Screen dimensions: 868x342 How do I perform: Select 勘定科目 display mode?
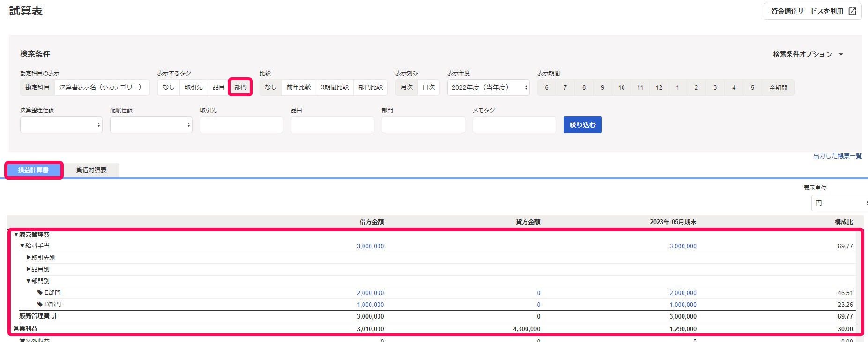click(x=37, y=87)
